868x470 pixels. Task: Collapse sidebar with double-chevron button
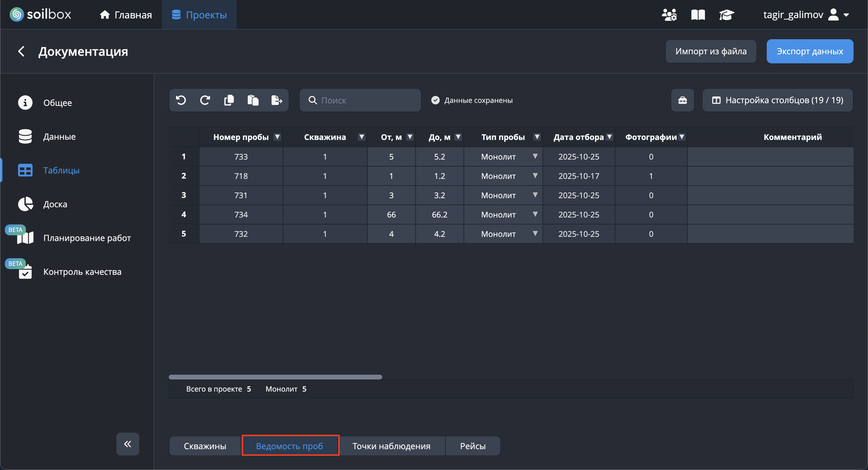pyautogui.click(x=128, y=444)
